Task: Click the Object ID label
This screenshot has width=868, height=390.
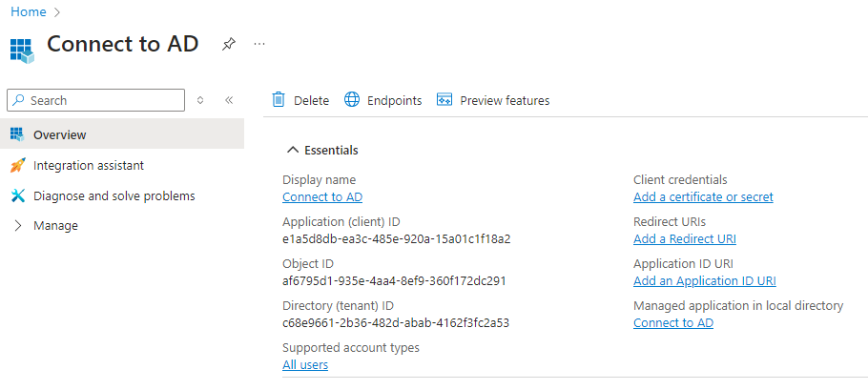Action: coord(308,264)
